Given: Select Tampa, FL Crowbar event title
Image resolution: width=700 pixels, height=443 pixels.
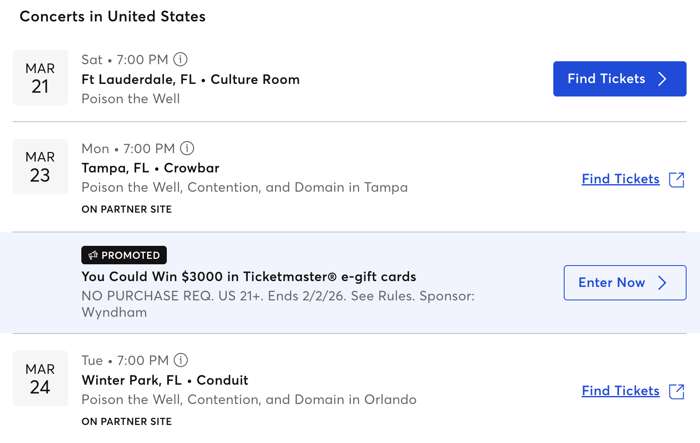Looking at the screenshot, I should (x=150, y=168).
